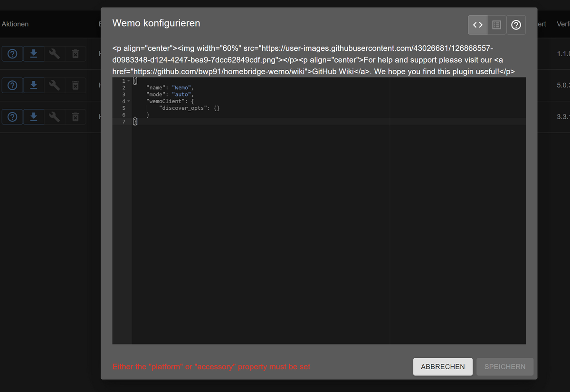Collapse the root object at line 1
Screen dimensions: 570x392
pyautogui.click(x=128, y=81)
